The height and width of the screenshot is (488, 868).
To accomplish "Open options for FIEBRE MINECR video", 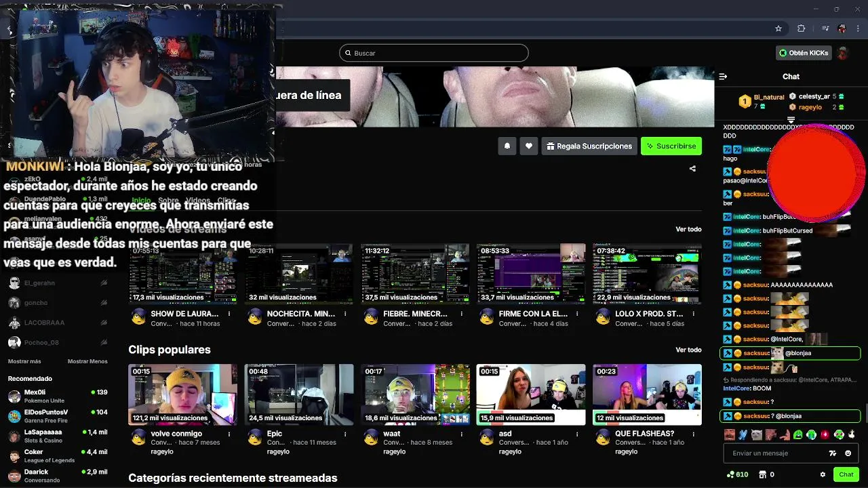I will coord(461,314).
